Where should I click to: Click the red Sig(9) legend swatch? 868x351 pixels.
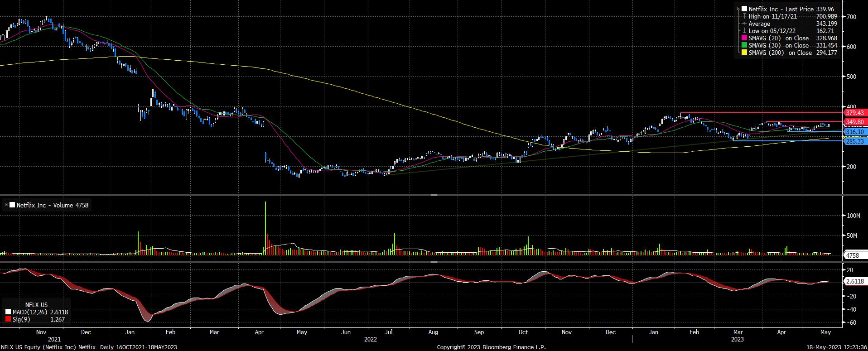pyautogui.click(x=8, y=319)
